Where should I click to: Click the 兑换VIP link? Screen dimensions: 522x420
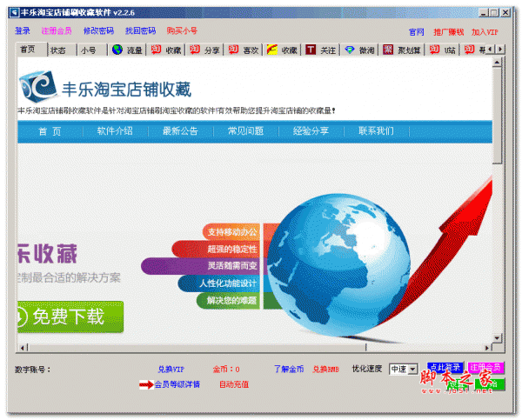click(x=171, y=370)
